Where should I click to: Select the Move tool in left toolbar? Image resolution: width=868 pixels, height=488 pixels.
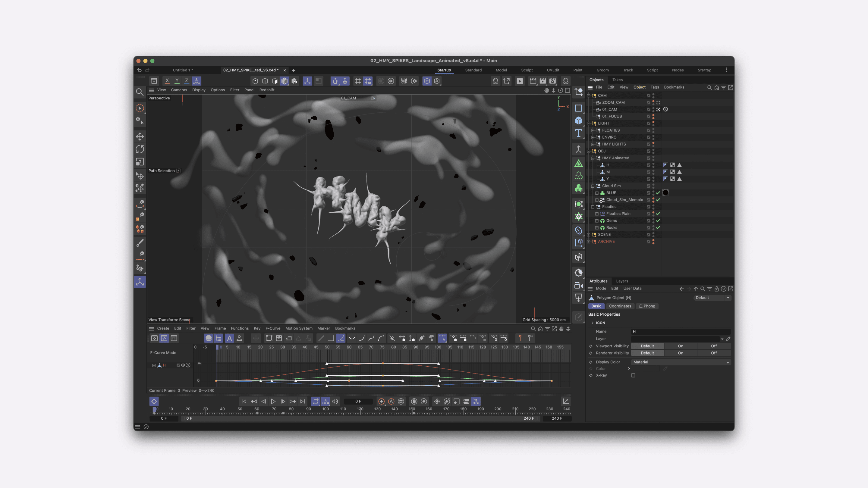tap(140, 136)
